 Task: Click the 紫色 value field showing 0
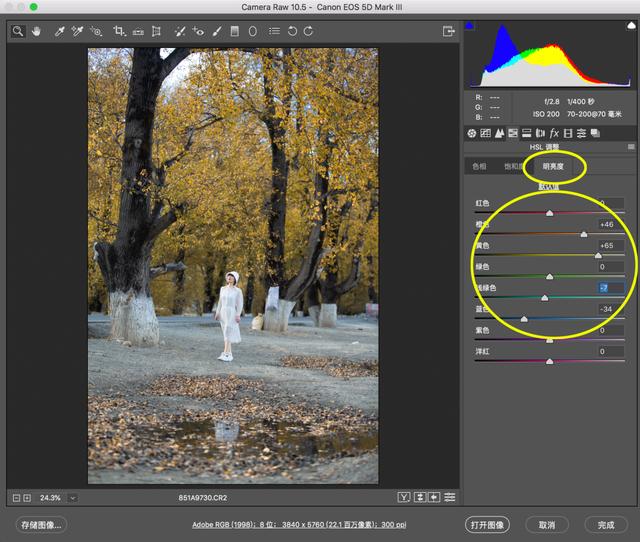click(x=611, y=330)
